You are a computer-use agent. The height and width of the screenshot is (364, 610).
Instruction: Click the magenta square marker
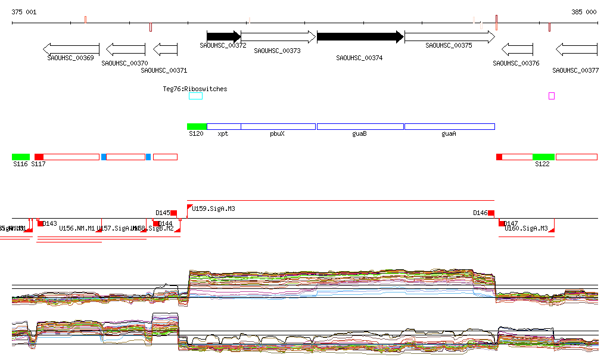(552, 96)
